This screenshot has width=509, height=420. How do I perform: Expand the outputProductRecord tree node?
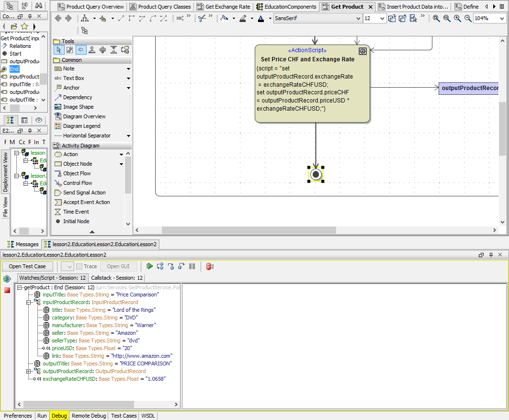click(x=29, y=371)
